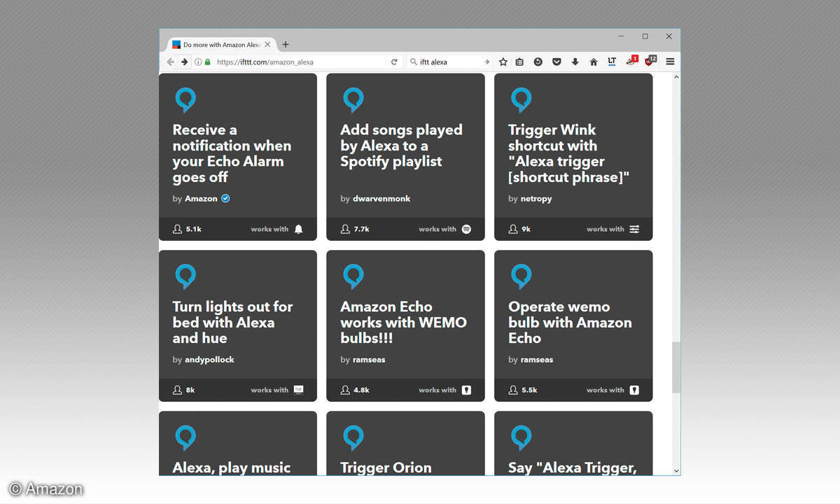Image resolution: width=840 pixels, height=504 pixels.
Task: Click the browser forward arrow
Action: click(x=185, y=62)
